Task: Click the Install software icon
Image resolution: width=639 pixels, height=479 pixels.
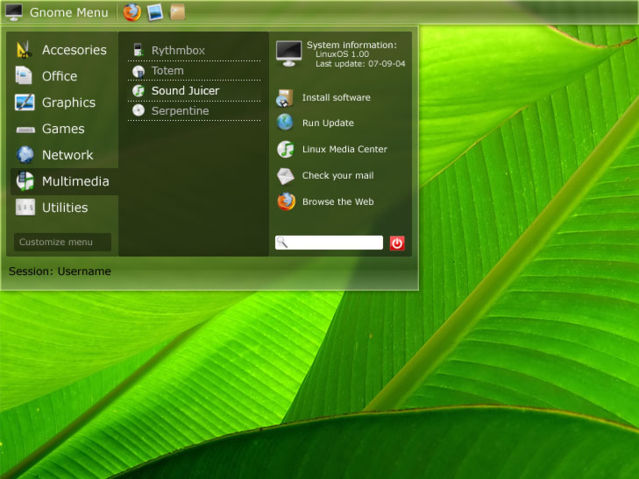Action: tap(285, 98)
